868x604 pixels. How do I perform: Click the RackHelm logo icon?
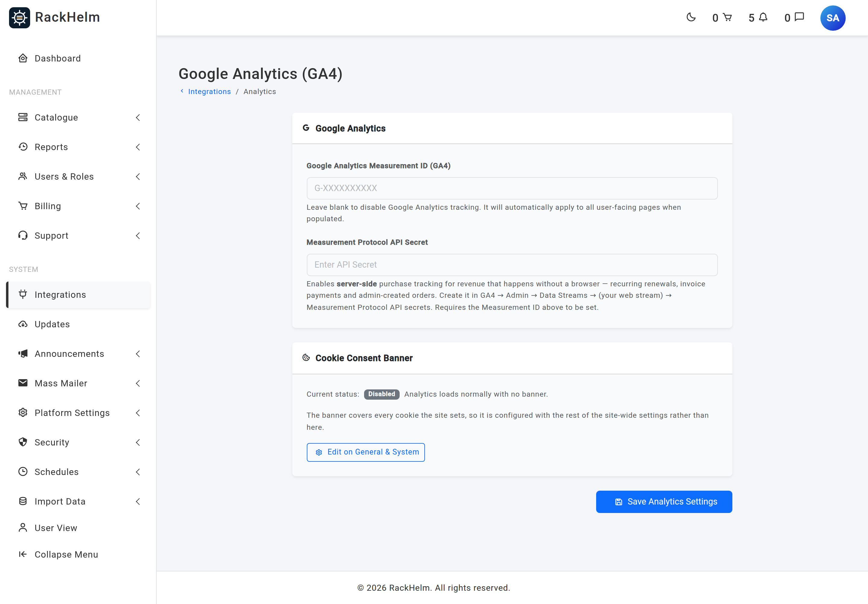click(x=20, y=17)
